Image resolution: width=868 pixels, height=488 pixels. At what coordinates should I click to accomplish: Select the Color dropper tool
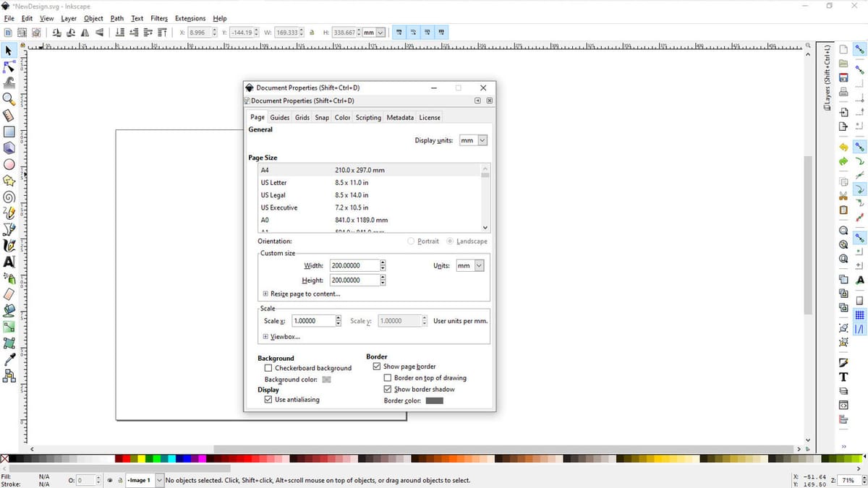point(9,359)
